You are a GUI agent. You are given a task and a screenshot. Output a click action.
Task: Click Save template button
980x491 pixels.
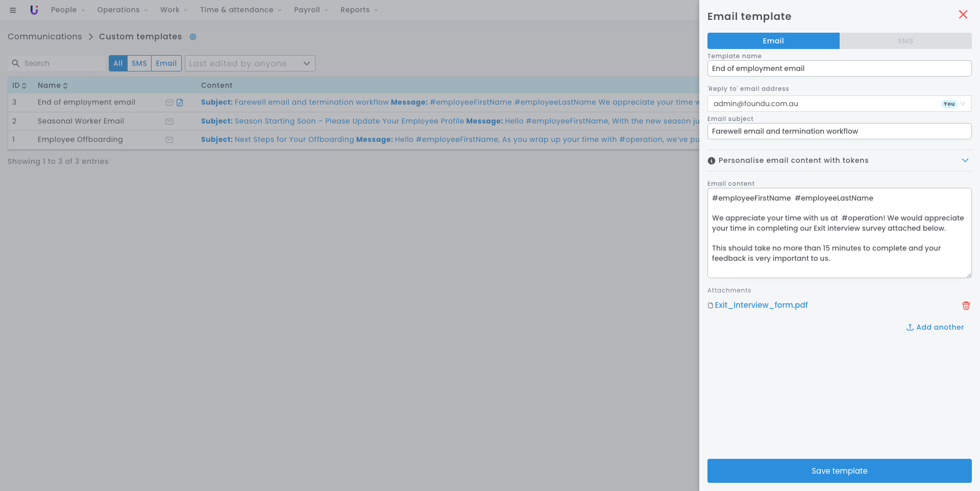(x=839, y=471)
